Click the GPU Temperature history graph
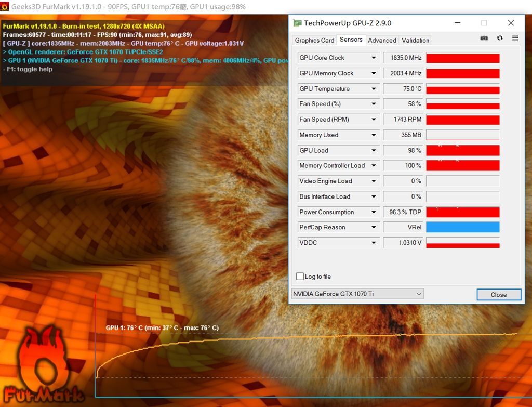Viewport: 532px width, 407px height. [463, 89]
